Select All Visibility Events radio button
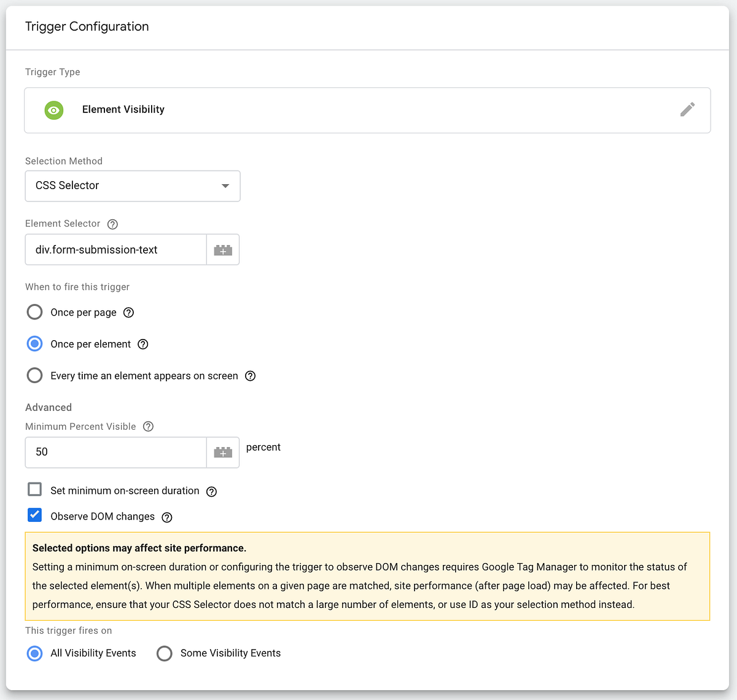The image size is (737, 700). 35,653
